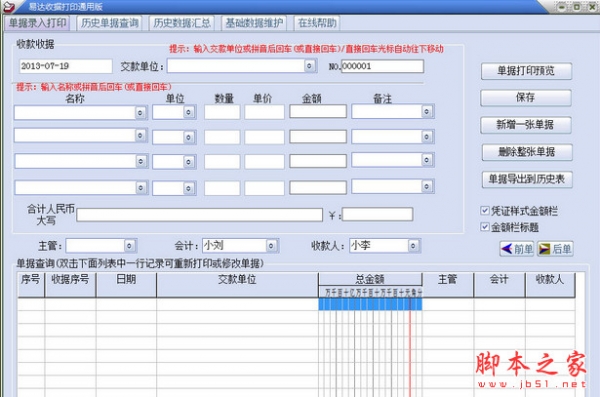Toggle 凭证样式金额栏 checkbox
The height and width of the screenshot is (397, 600).
484,211
